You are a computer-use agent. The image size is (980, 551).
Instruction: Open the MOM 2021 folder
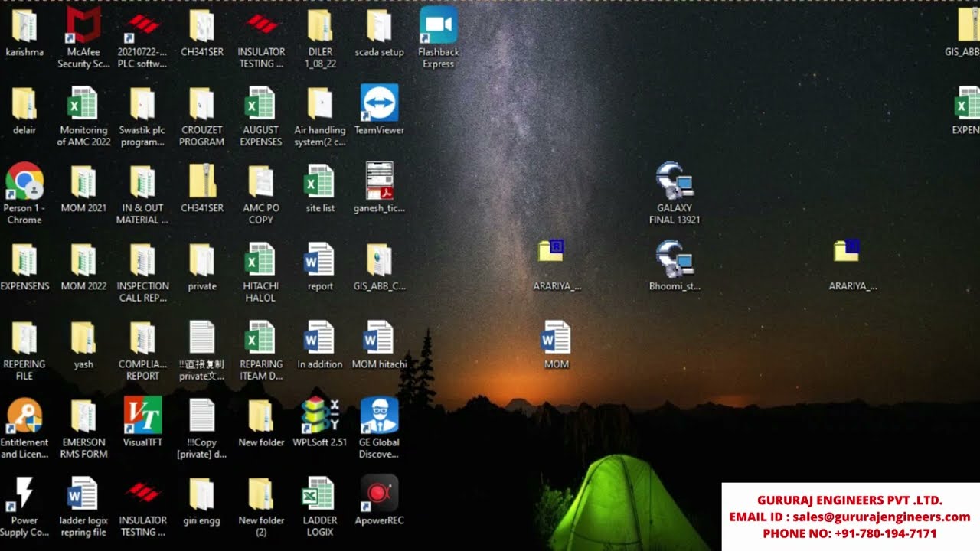pos(83,188)
